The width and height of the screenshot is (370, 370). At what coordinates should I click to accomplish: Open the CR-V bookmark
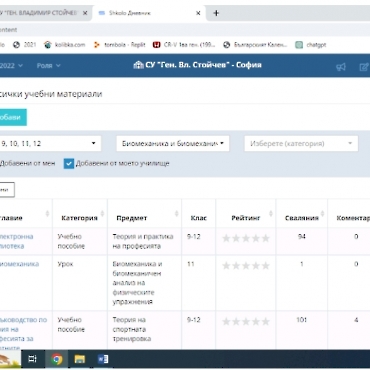pos(184,45)
